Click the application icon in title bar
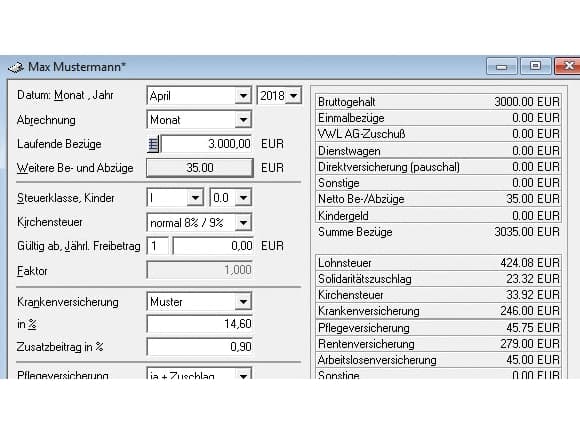The image size is (580, 435). [x=16, y=67]
